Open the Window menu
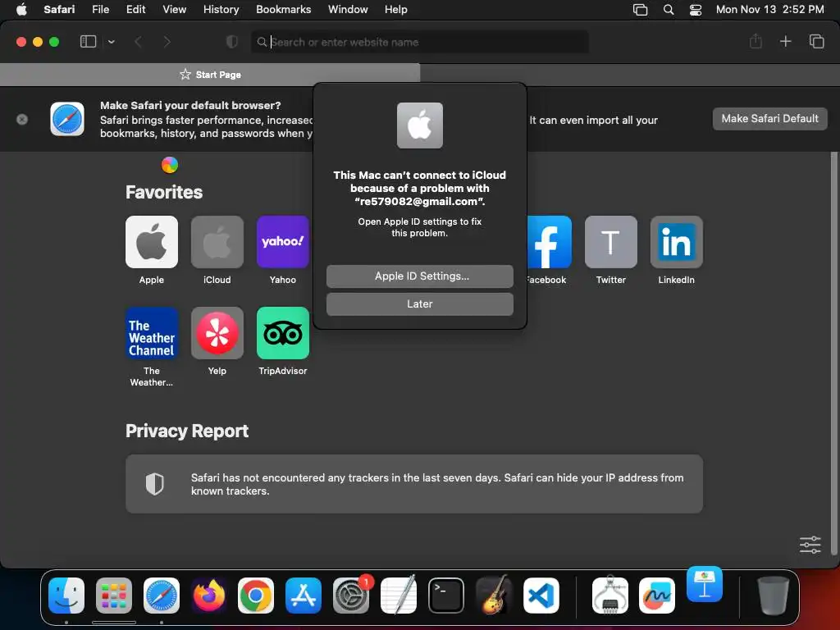 click(348, 10)
